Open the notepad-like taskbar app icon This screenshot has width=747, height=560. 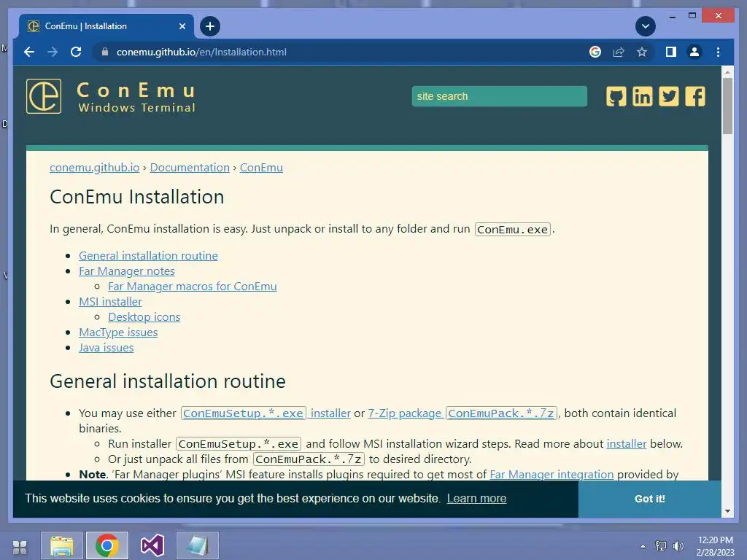[198, 545]
